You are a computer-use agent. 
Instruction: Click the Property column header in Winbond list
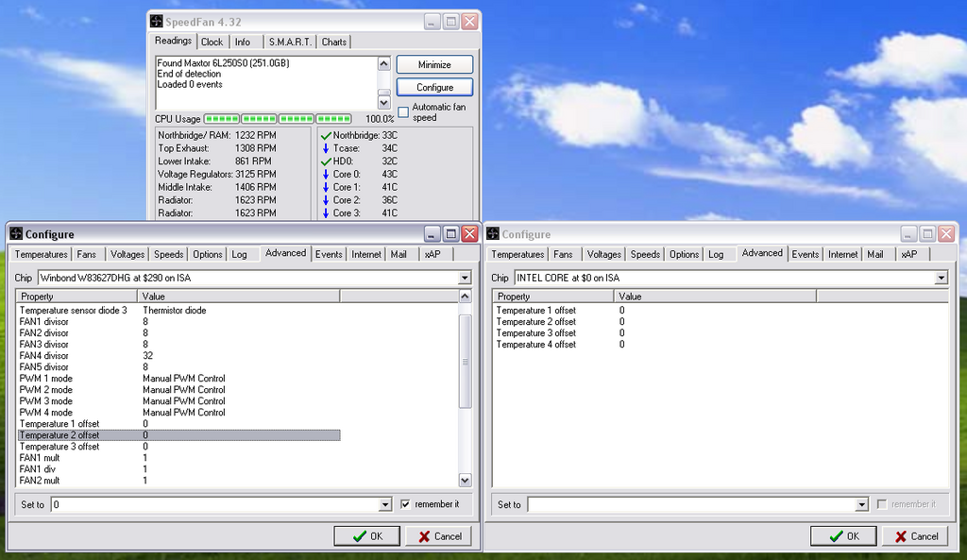point(76,297)
